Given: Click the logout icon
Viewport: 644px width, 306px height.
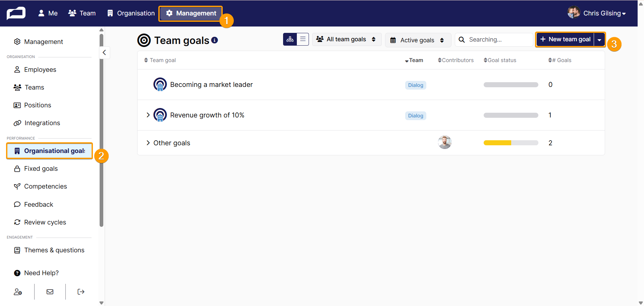Looking at the screenshot, I should (81, 292).
